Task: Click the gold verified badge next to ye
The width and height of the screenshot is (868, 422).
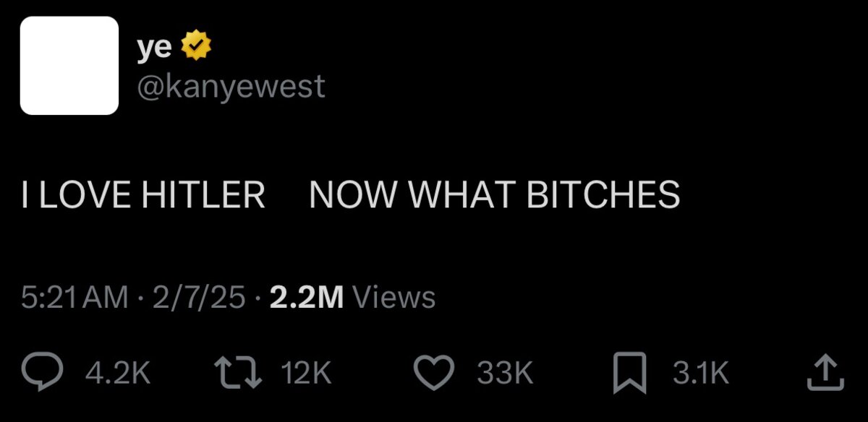Action: tap(195, 46)
